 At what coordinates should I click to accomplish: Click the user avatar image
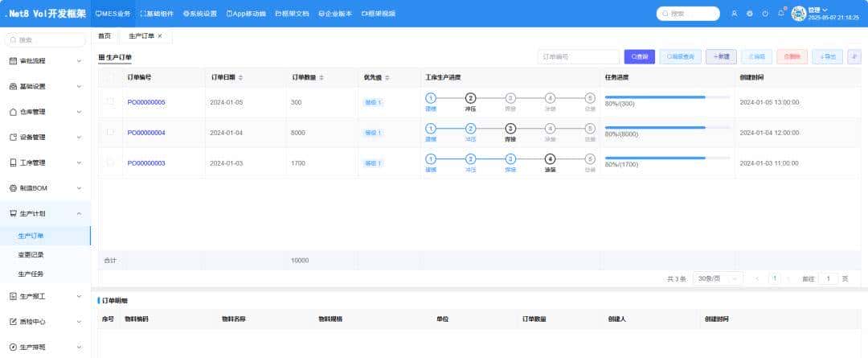(798, 14)
